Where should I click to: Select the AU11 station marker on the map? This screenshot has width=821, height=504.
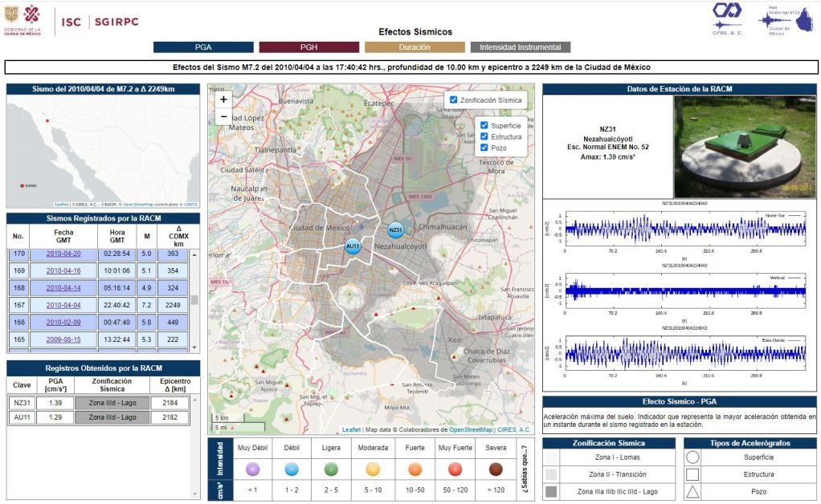351,246
